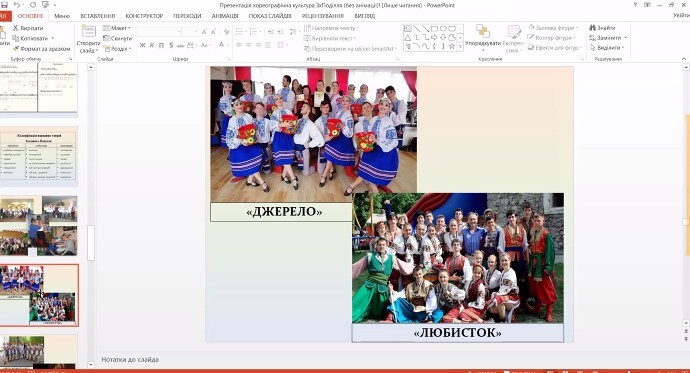This screenshot has width=690, height=373.
Task: Click the save icon in quick access toolbar
Action: tap(4, 5)
